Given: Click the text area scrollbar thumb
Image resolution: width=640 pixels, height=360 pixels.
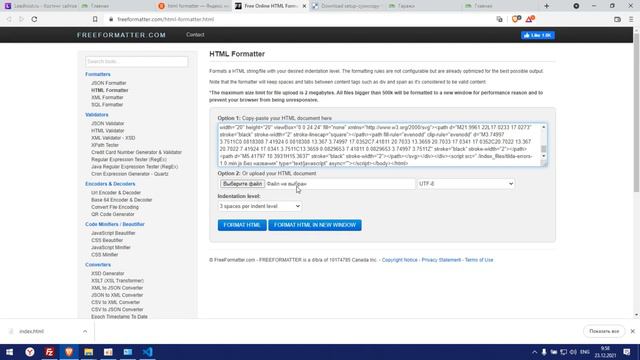Looking at the screenshot, I should [x=543, y=149].
